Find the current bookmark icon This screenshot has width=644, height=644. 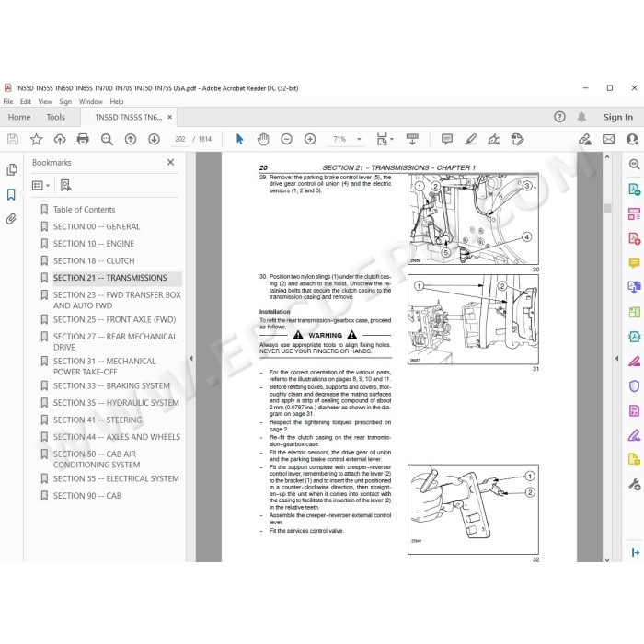(x=65, y=185)
